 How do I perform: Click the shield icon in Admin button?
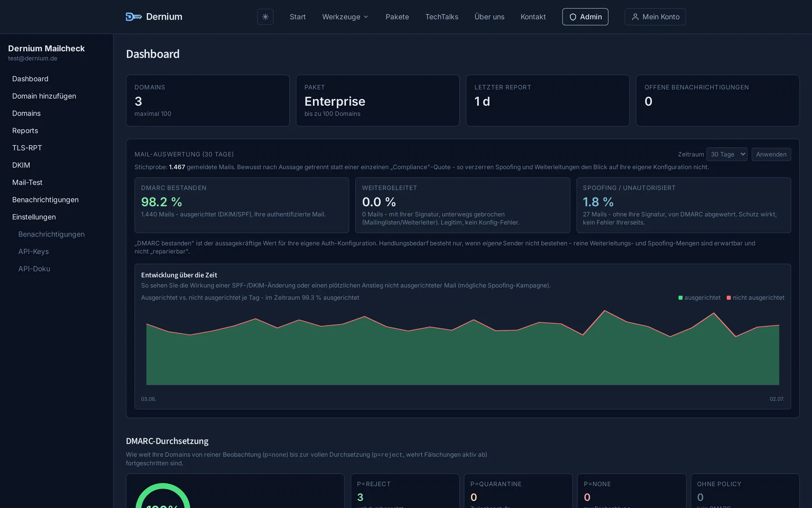click(573, 17)
